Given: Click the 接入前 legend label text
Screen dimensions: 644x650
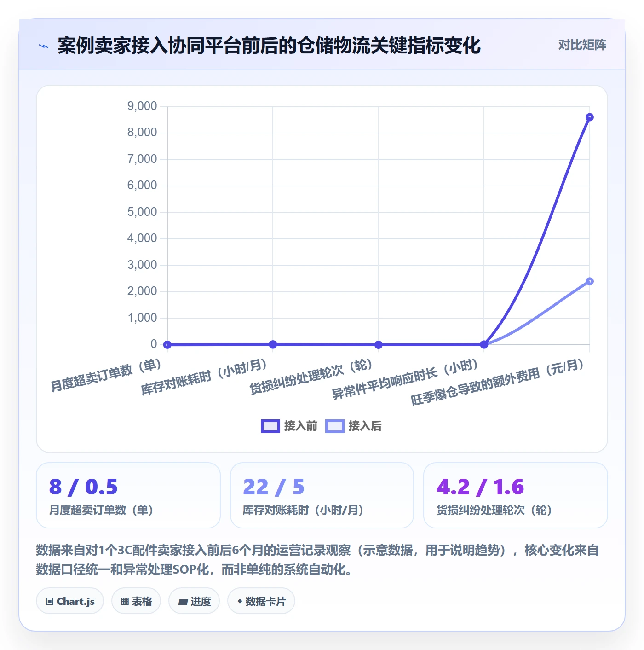Looking at the screenshot, I should tap(301, 426).
